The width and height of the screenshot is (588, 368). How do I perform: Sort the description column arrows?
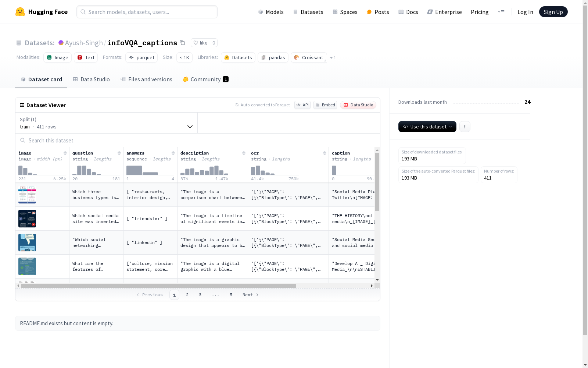(244, 153)
